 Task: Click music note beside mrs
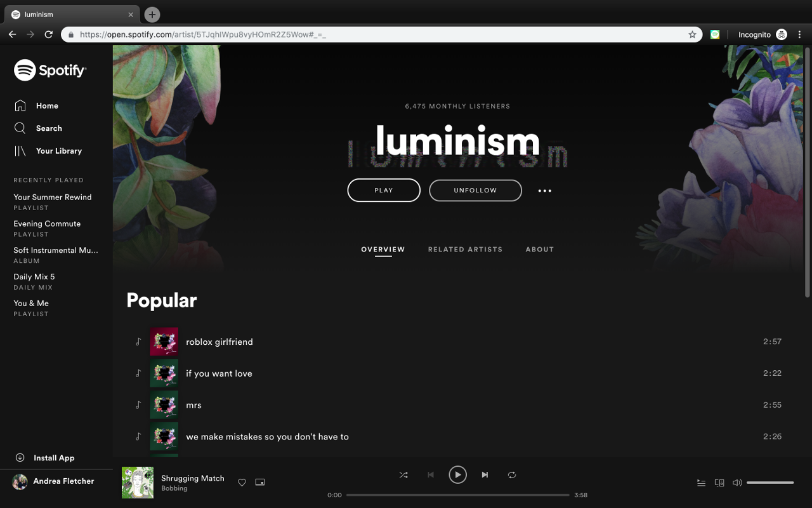click(x=138, y=405)
